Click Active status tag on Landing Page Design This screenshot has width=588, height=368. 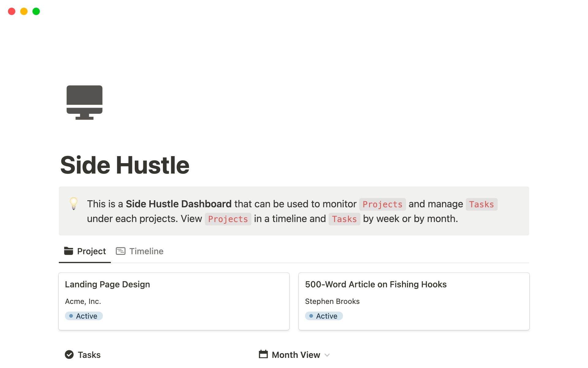point(84,316)
